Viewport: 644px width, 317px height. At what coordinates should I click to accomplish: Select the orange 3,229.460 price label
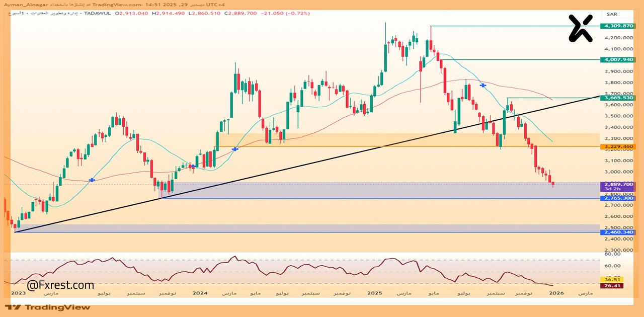tap(618, 146)
